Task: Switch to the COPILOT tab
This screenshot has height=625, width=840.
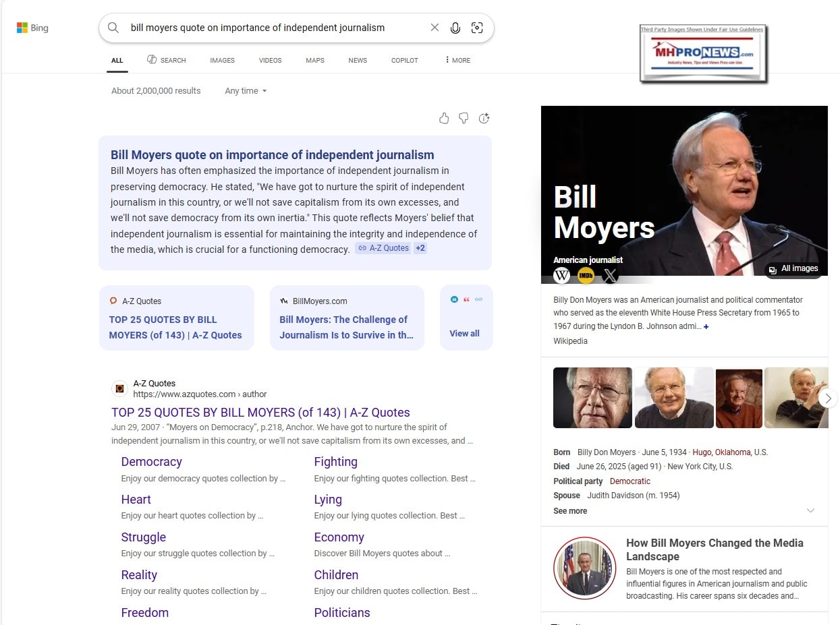Action: pyautogui.click(x=405, y=61)
